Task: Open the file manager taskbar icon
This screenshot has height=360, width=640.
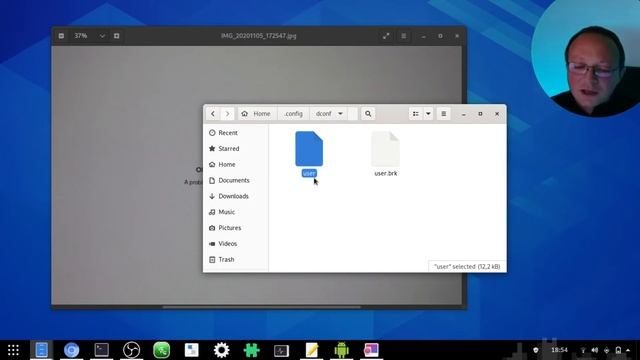Action: click(x=42, y=350)
